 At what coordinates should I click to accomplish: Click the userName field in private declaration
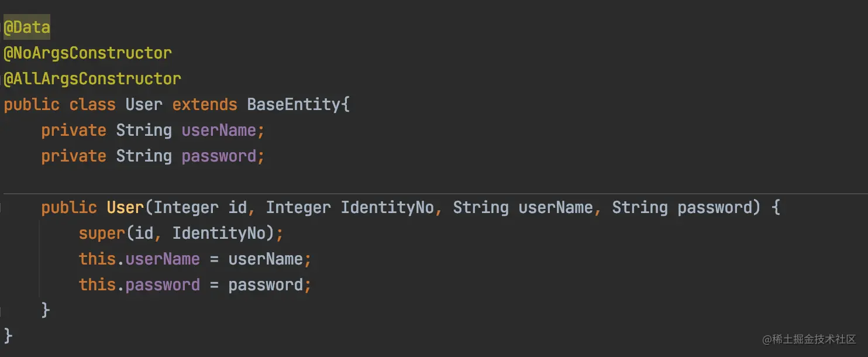pos(219,131)
